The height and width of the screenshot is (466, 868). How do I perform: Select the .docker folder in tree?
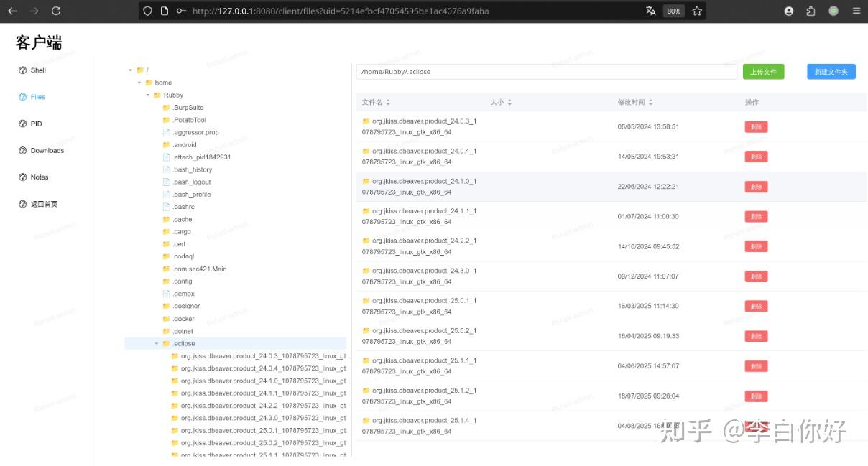coord(184,319)
